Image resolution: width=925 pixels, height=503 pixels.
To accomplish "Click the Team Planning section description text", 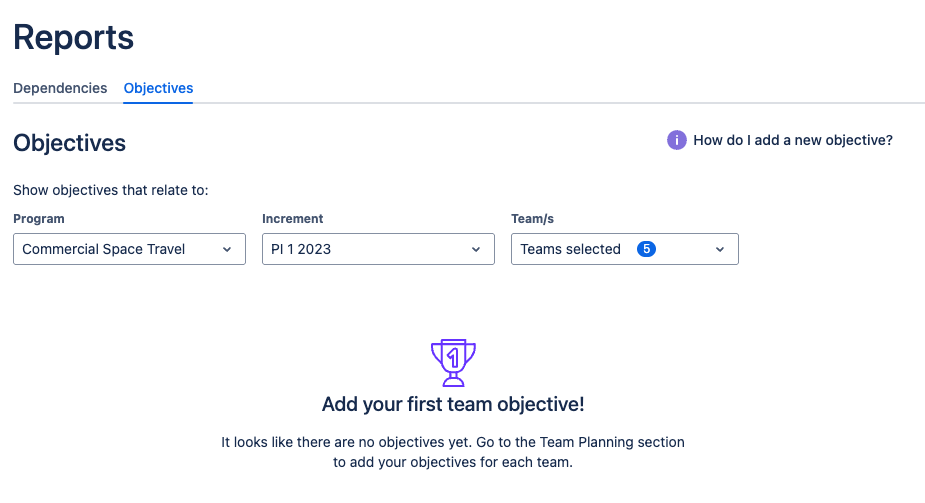I will (453, 452).
